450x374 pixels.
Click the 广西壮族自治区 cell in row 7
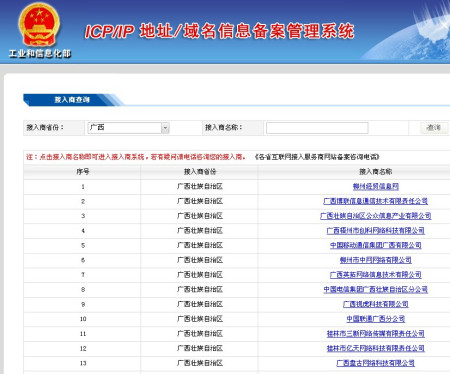[200, 275]
